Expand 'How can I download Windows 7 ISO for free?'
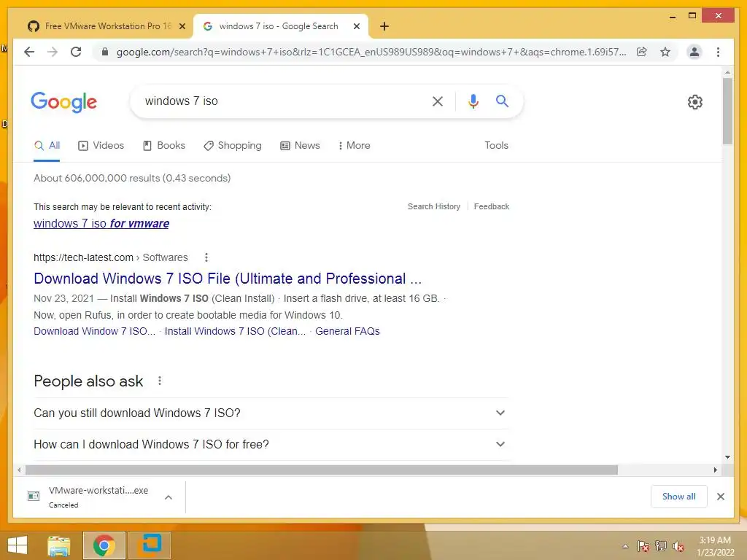747x560 pixels. (x=271, y=444)
